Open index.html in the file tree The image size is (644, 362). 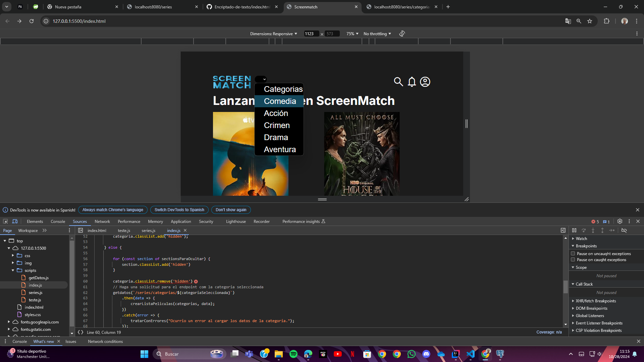tap(34, 307)
